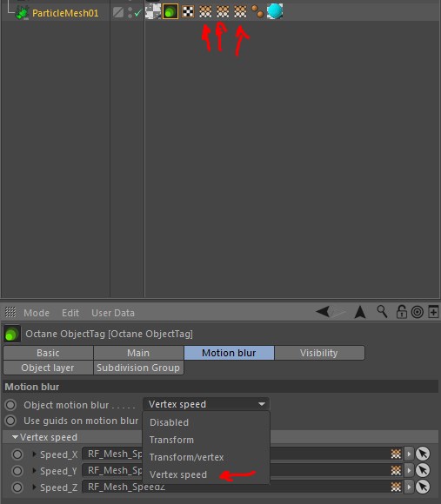Open Speed_Z field arrow menu
Screen dimensions: 441x504
409,487
